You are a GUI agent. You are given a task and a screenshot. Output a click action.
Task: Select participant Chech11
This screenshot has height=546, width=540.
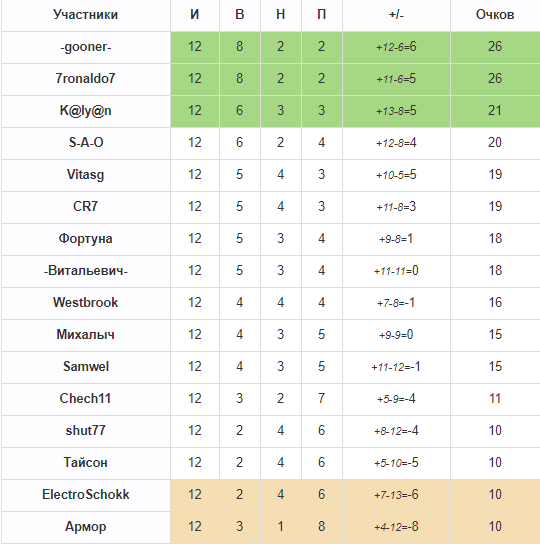tap(86, 399)
